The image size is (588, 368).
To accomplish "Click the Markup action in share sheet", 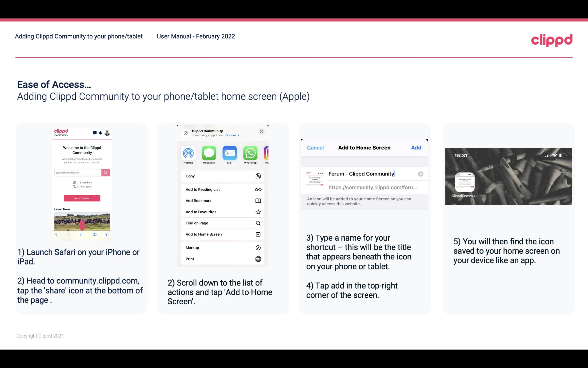I will coord(222,248).
